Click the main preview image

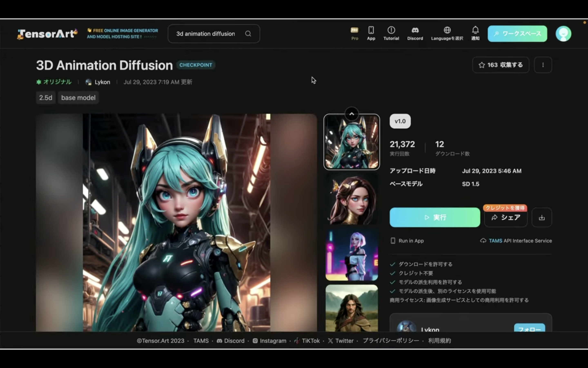pos(176,222)
